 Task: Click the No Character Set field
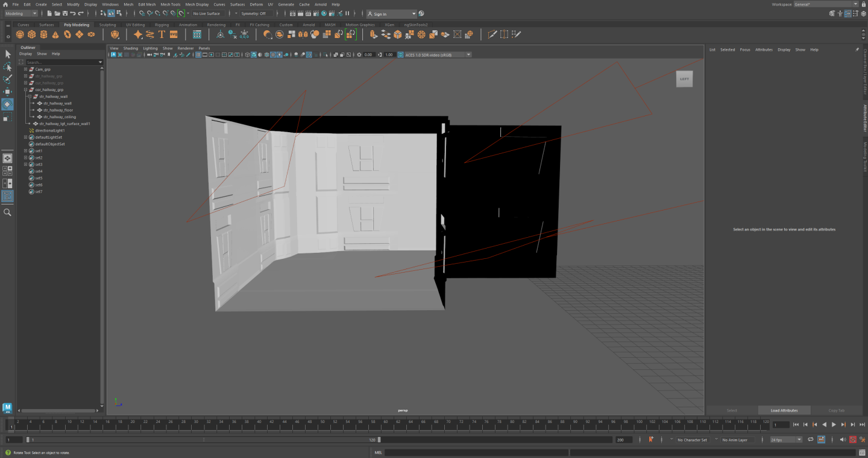pos(692,440)
